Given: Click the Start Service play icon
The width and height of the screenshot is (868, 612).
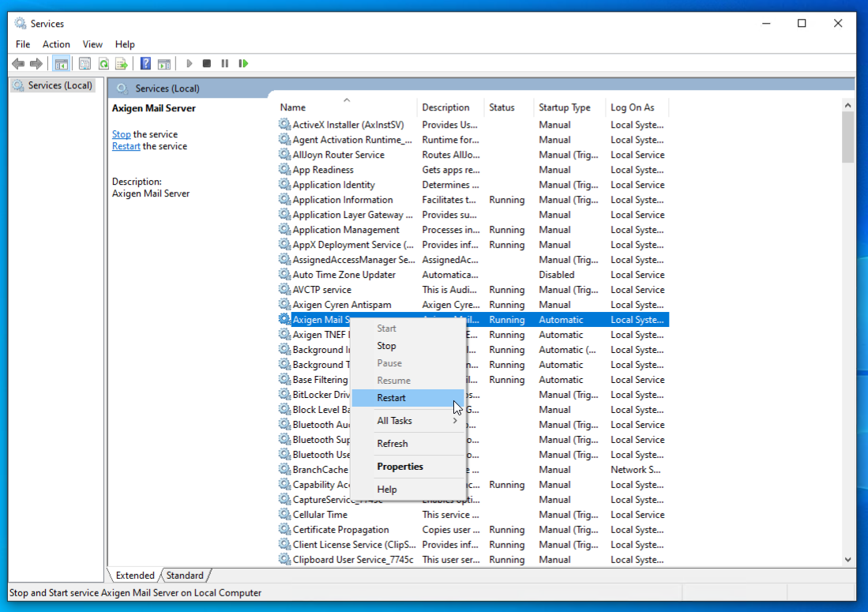Looking at the screenshot, I should (x=190, y=64).
